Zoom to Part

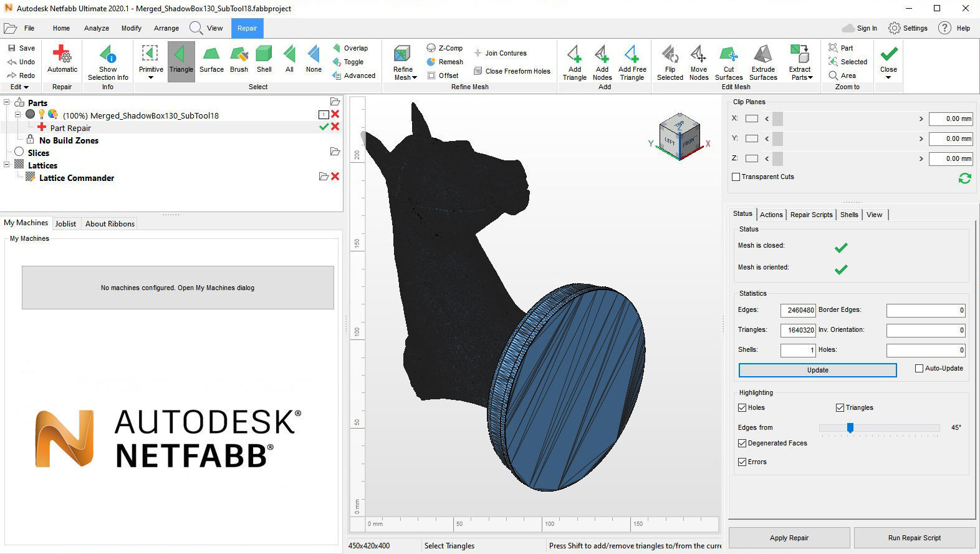point(840,48)
